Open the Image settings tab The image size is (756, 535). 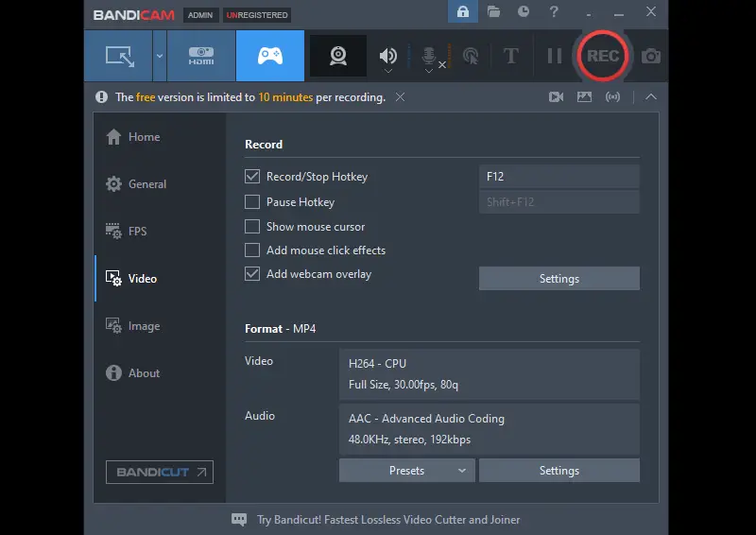(133, 325)
